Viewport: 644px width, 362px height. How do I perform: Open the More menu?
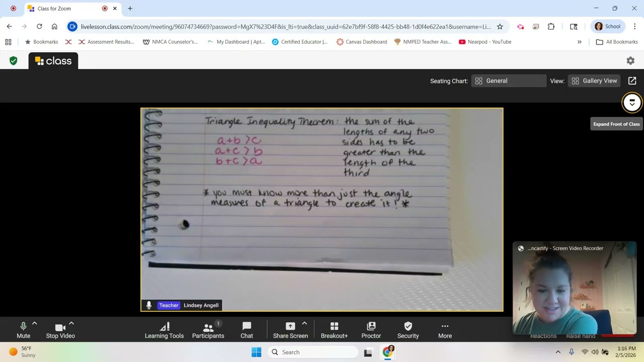tap(445, 330)
